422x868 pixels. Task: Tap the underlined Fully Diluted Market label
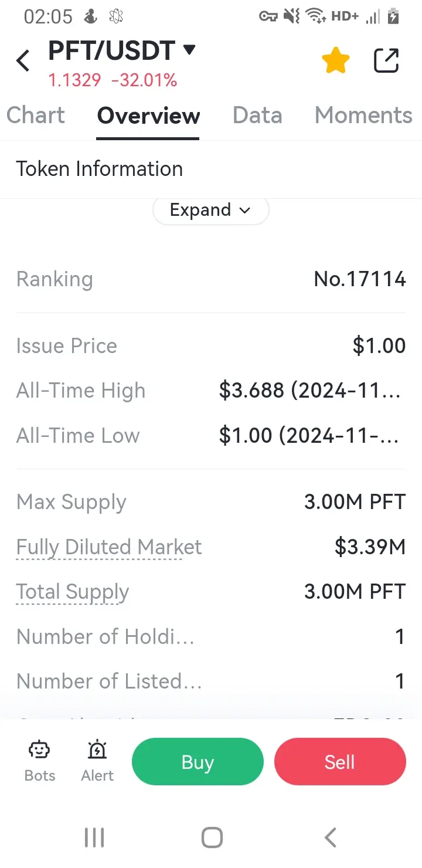pos(109,547)
